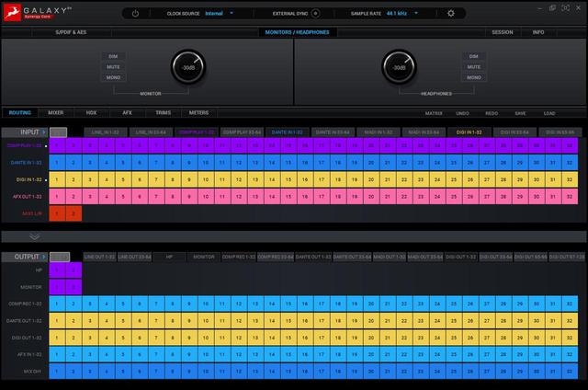The image size is (588, 390).
Task: Select channel 5 in AFX IN 1-32 row
Action: (123, 354)
